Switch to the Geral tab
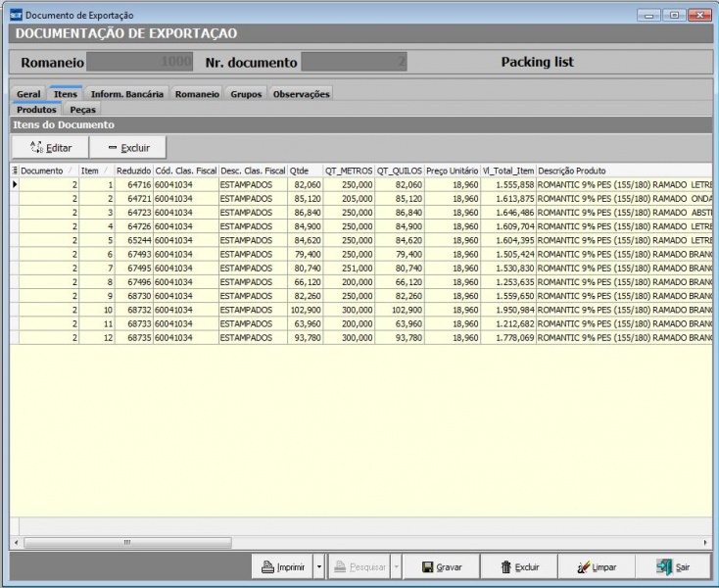 pos(28,94)
